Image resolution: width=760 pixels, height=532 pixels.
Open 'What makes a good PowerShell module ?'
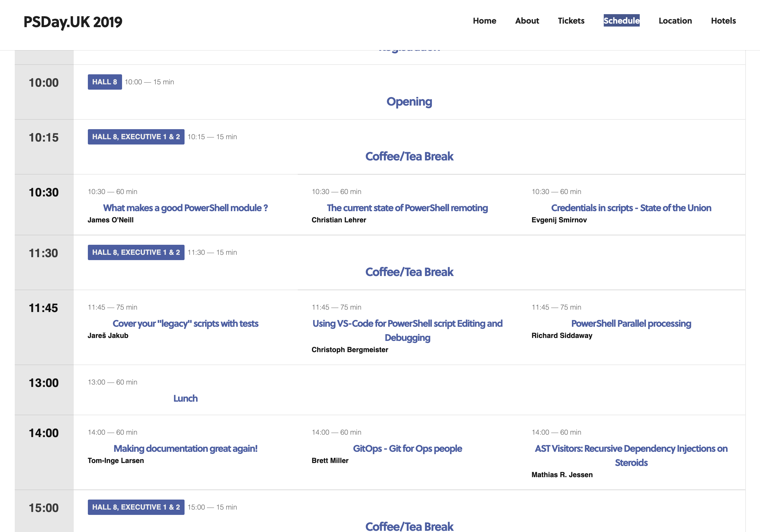click(x=185, y=208)
